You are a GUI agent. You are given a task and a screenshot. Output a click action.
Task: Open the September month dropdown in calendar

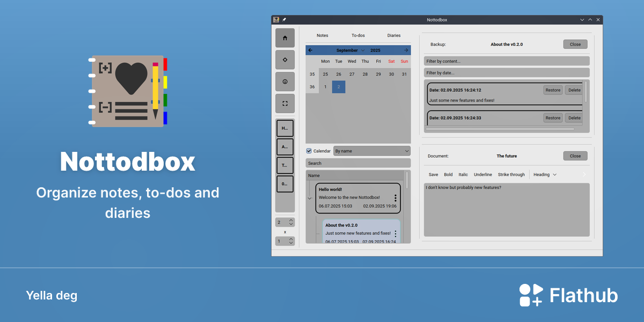tap(350, 50)
